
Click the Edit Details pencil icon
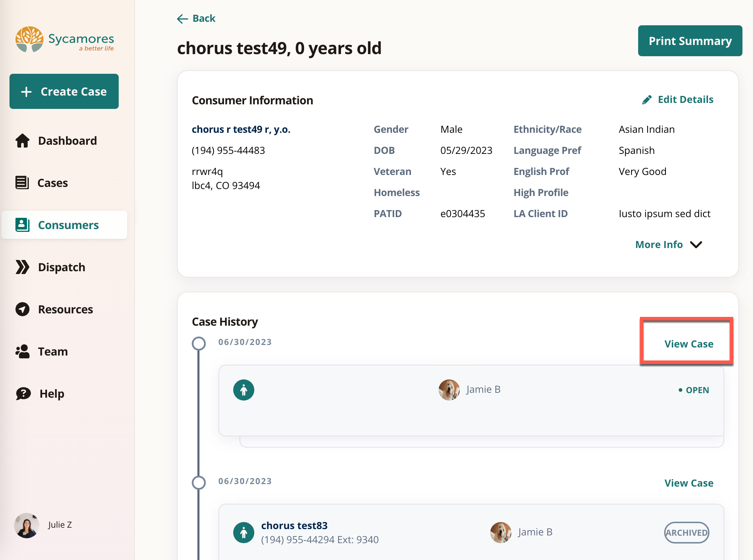coord(647,100)
